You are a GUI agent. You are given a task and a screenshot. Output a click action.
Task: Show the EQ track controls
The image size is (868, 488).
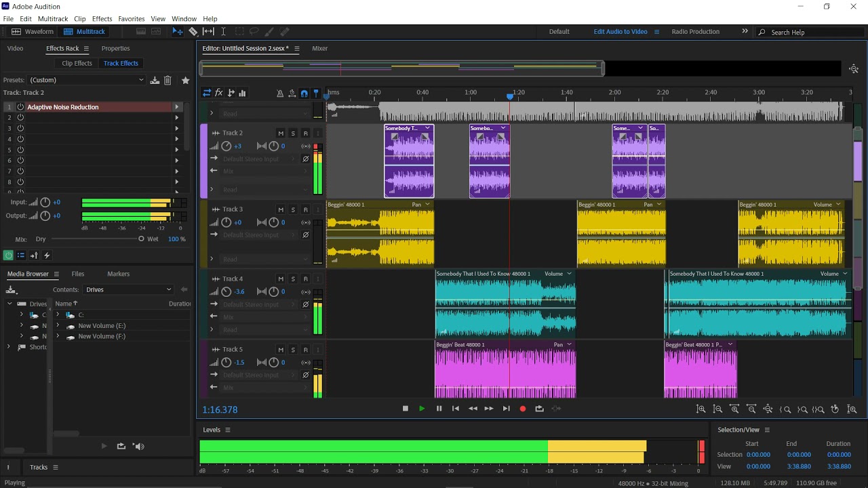pyautogui.click(x=242, y=93)
